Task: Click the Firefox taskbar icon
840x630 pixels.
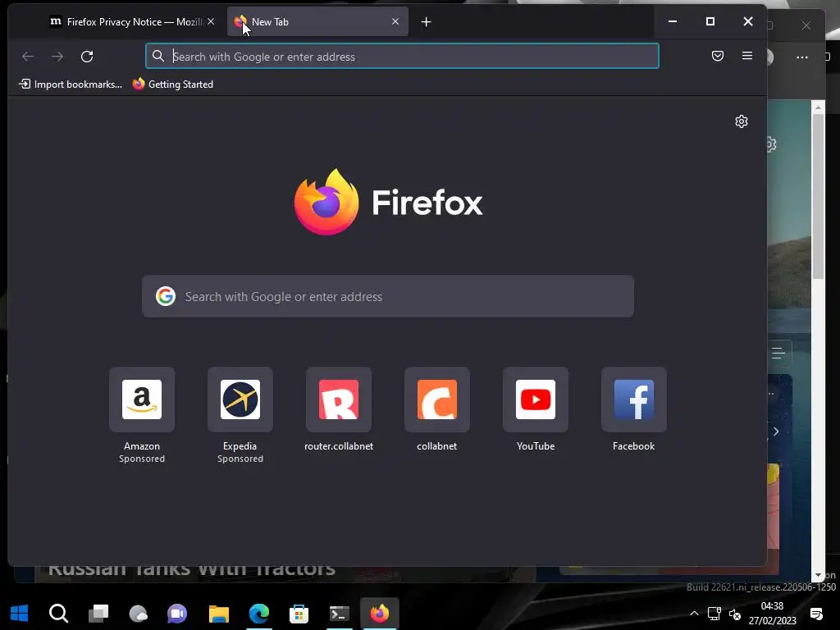Action: (379, 614)
